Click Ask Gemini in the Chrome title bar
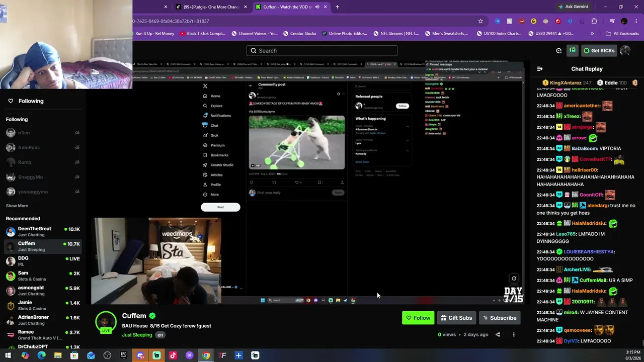Viewport: 644px width, 362px height. 573,7
